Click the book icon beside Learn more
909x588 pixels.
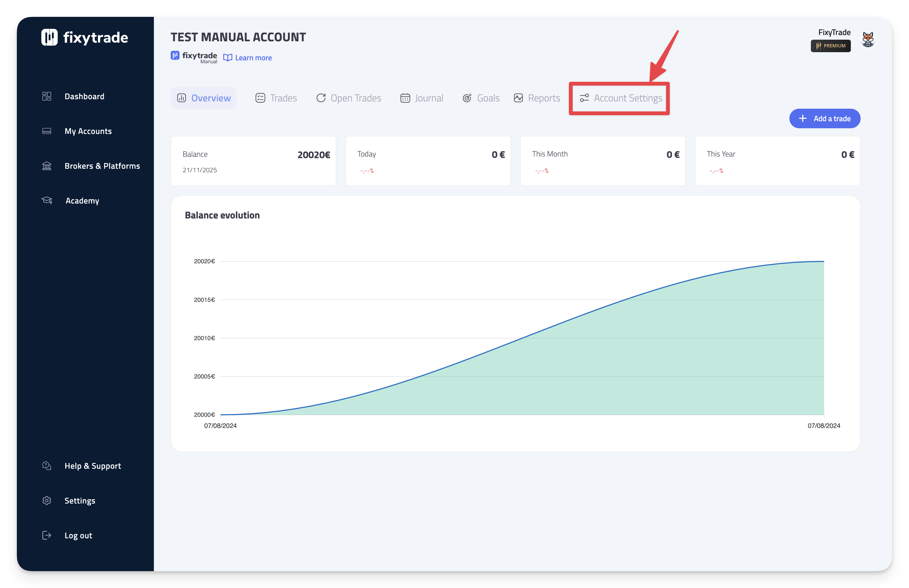pyautogui.click(x=228, y=58)
